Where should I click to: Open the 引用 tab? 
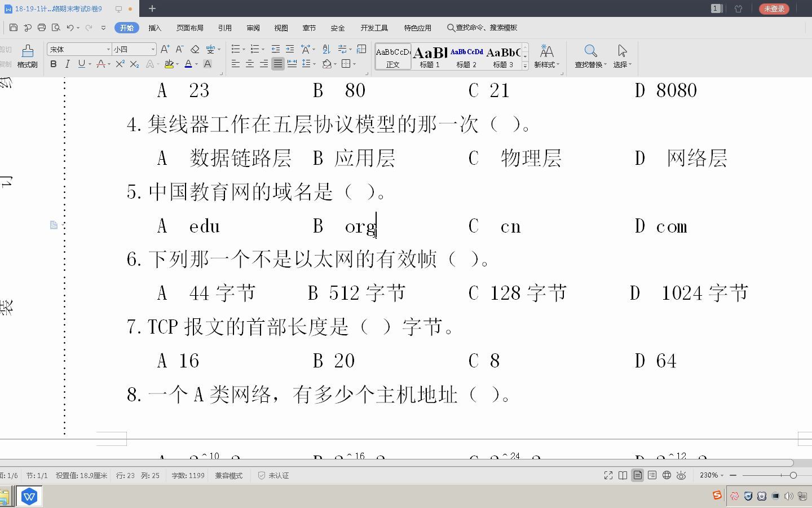tap(225, 28)
